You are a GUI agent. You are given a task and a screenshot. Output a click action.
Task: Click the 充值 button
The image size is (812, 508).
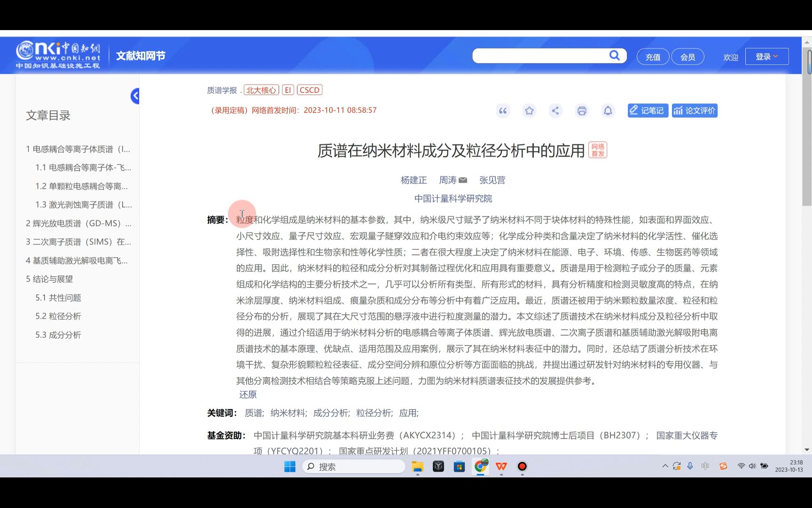pos(653,57)
